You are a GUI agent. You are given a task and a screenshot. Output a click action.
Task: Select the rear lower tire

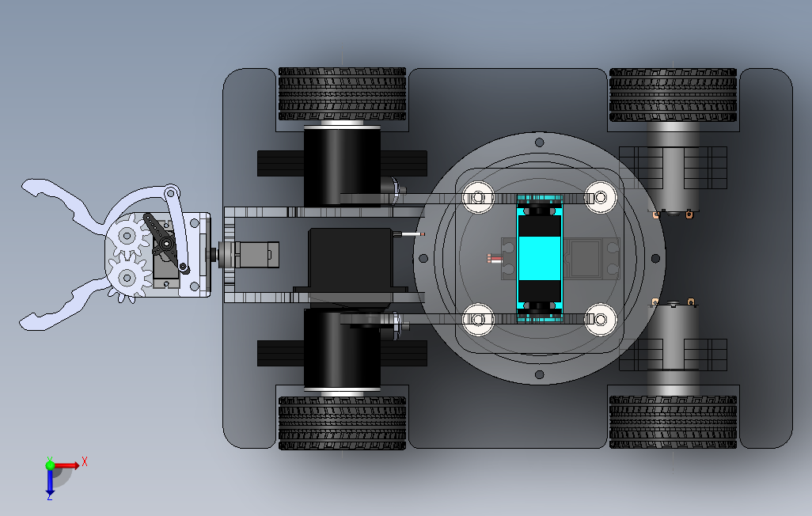pos(673,422)
